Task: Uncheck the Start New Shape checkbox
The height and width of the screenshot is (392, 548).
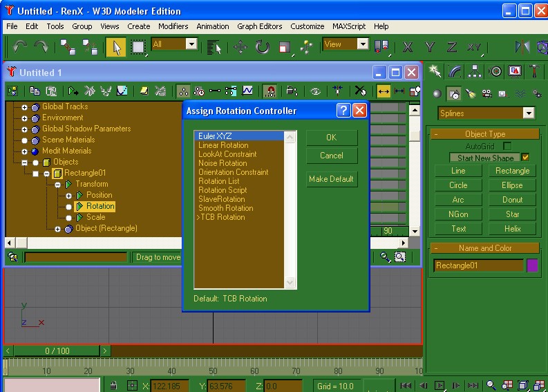Action: (x=525, y=158)
